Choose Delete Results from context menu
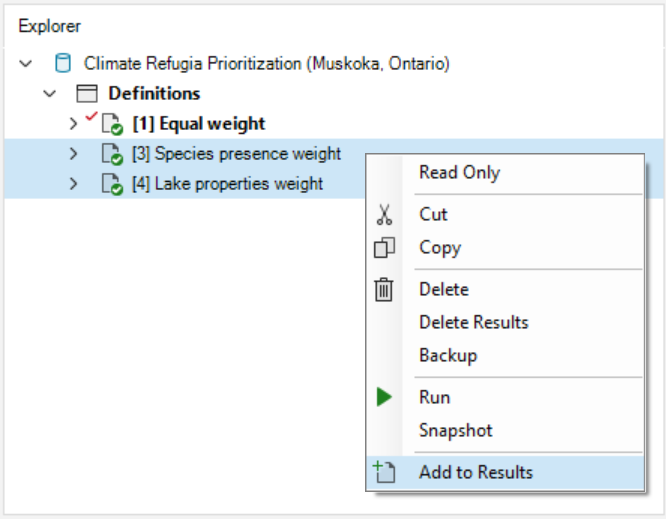The width and height of the screenshot is (666, 519). (473, 322)
